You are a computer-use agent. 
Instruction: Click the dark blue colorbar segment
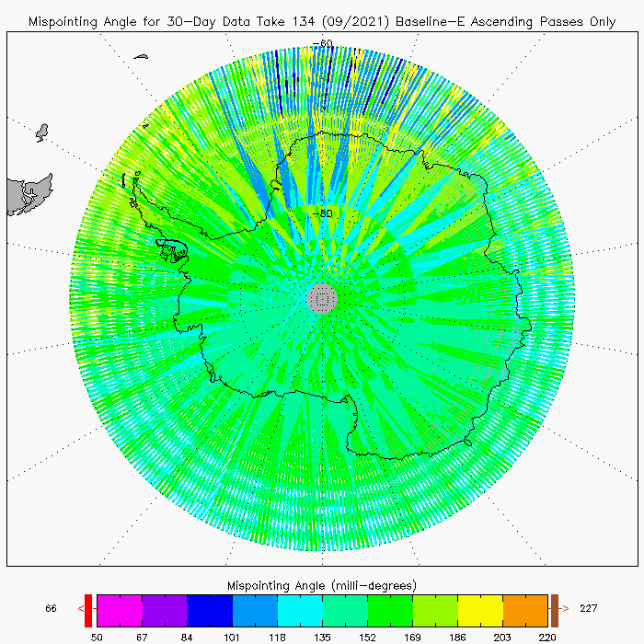point(210,610)
